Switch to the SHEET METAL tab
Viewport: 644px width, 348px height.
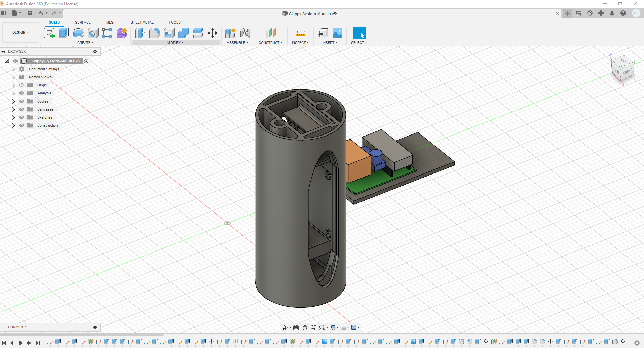tap(142, 22)
